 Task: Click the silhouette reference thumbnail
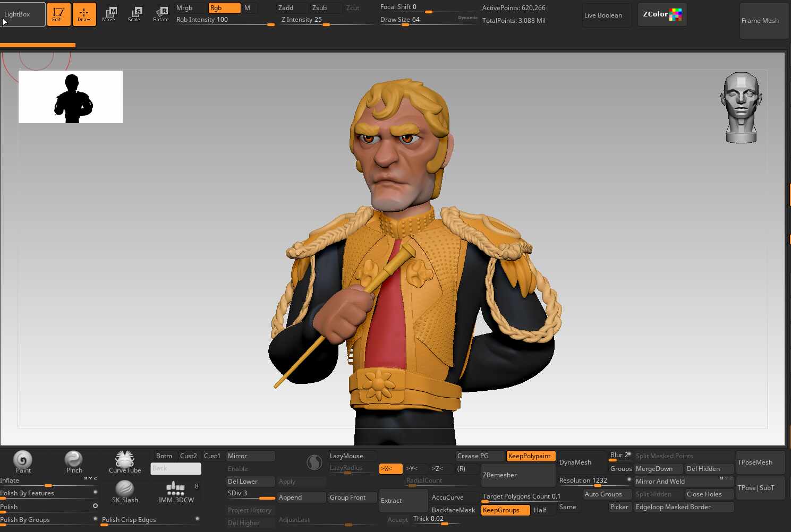[x=71, y=97]
